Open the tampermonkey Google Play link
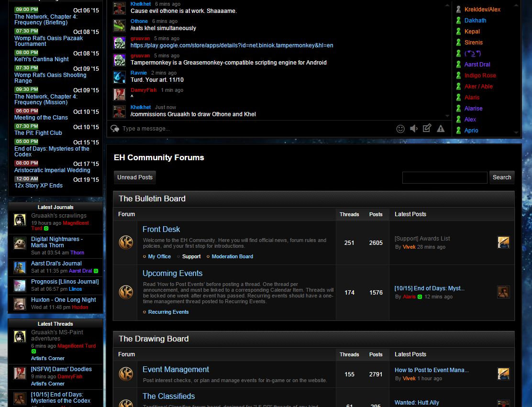 (232, 45)
